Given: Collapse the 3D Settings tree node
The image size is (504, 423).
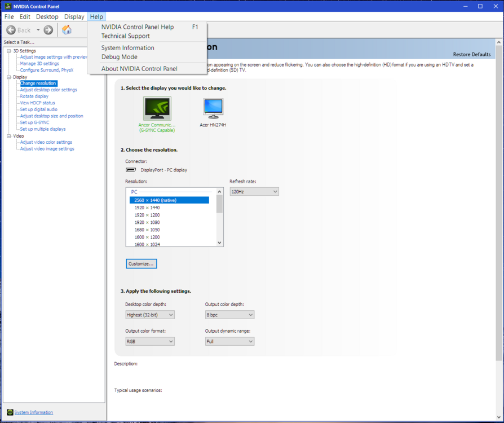Looking at the screenshot, I should click(x=9, y=51).
